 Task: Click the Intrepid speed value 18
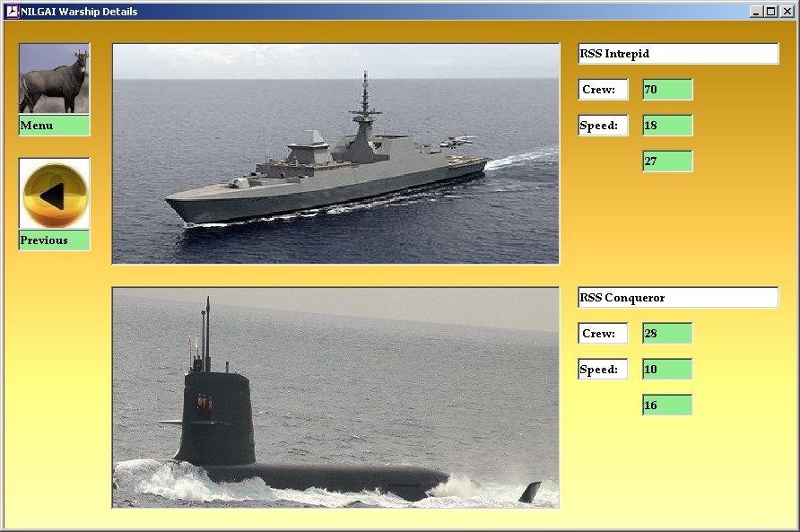(667, 126)
